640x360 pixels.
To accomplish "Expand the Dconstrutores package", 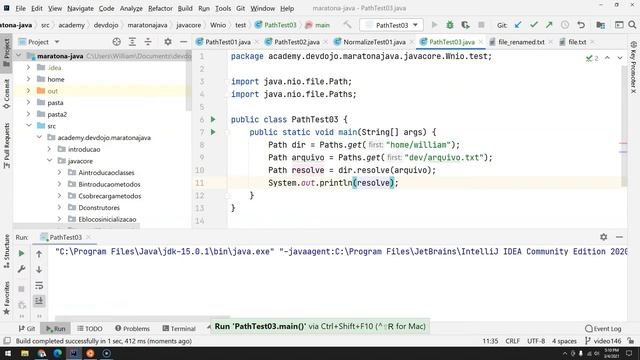I will [x=60, y=207].
